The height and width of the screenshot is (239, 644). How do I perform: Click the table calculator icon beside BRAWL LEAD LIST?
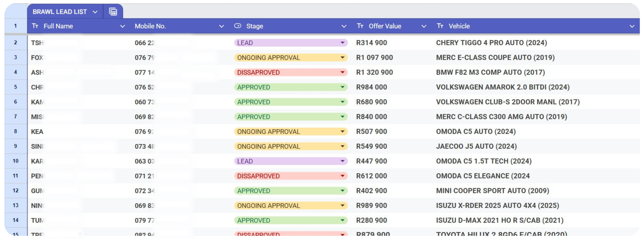(x=113, y=12)
